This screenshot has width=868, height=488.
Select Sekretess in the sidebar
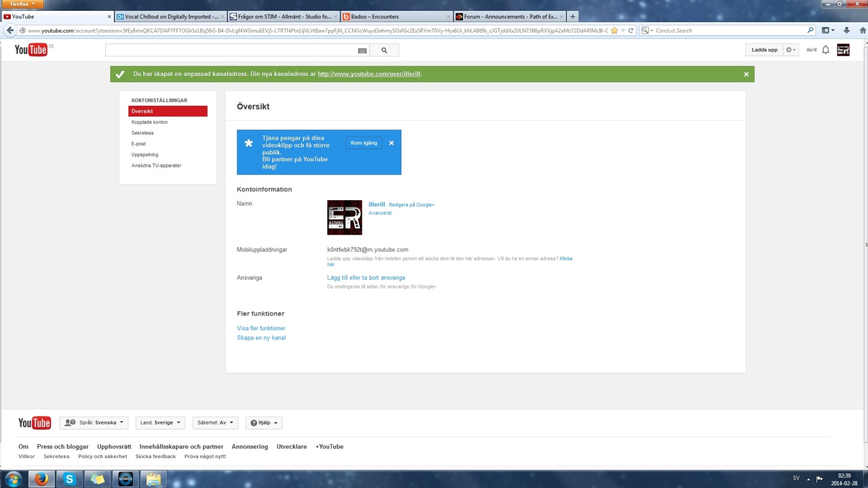pos(143,133)
